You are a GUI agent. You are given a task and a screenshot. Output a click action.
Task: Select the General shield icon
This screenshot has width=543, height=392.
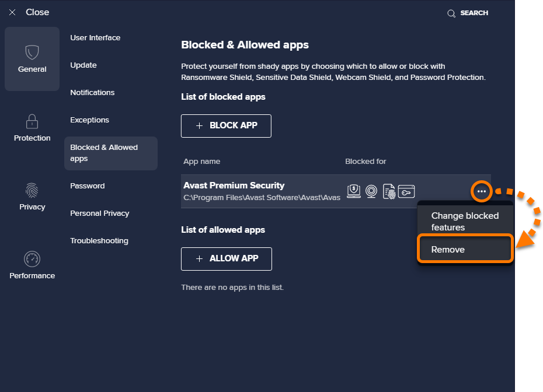click(32, 53)
